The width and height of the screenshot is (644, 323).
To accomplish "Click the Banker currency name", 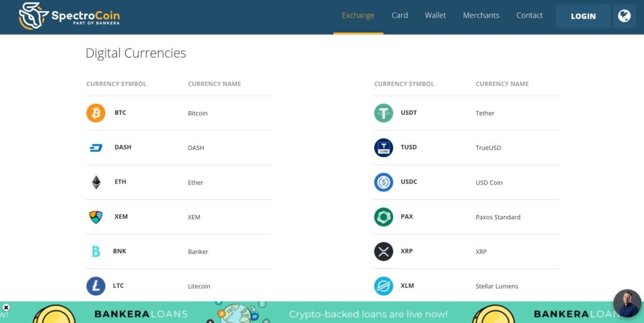I will 198,251.
